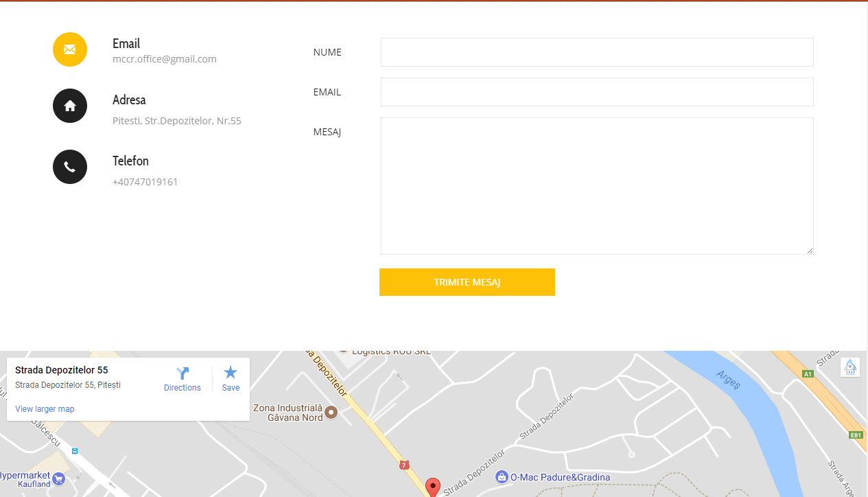Click the MESAJ field label
868x497 pixels.
tap(327, 132)
